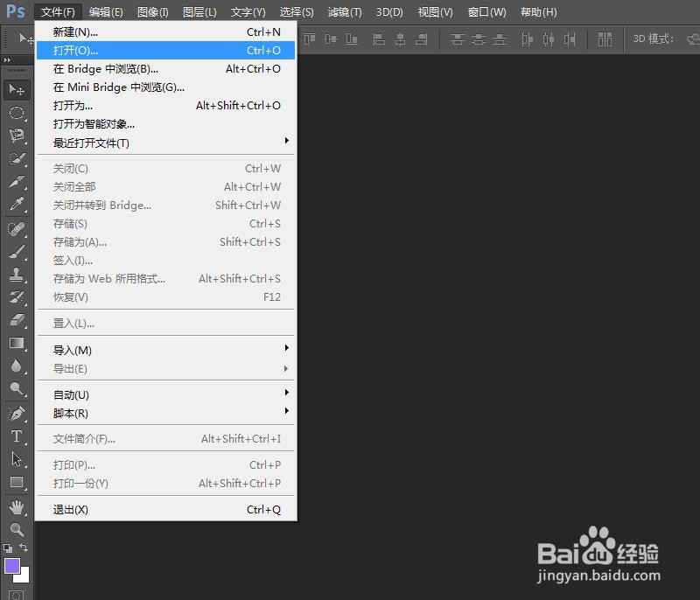This screenshot has width=700, height=600.
Task: Align horizontal centers in options bar
Action: pos(401,39)
